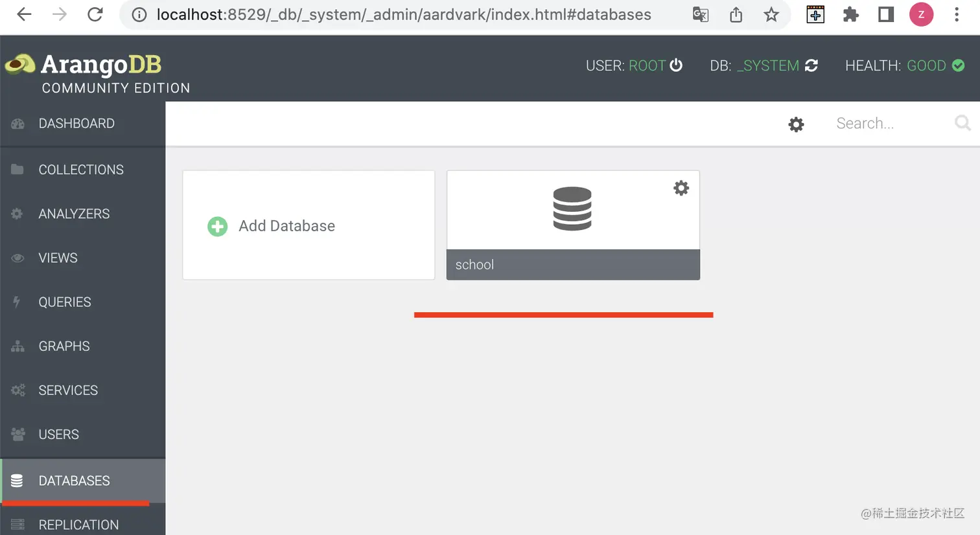
Task: Click the Databases stack icon in the sidebar
Action: (17, 481)
